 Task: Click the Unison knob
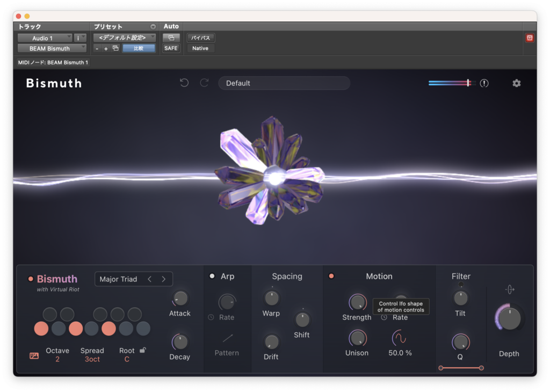point(357,338)
